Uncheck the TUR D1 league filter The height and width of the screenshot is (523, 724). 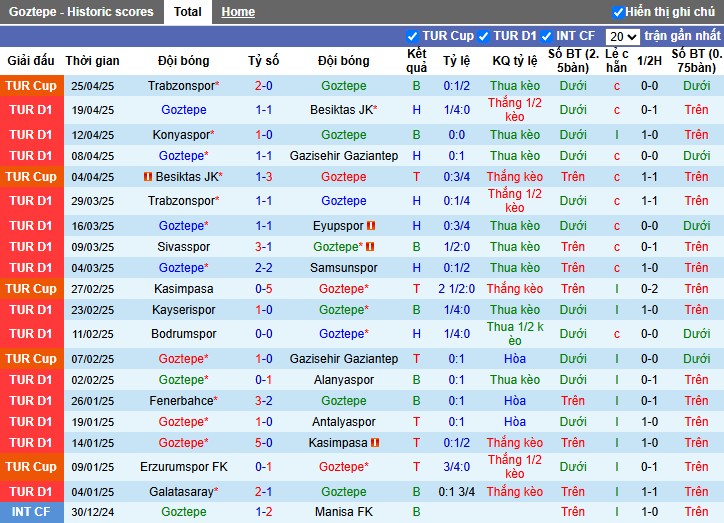[484, 36]
